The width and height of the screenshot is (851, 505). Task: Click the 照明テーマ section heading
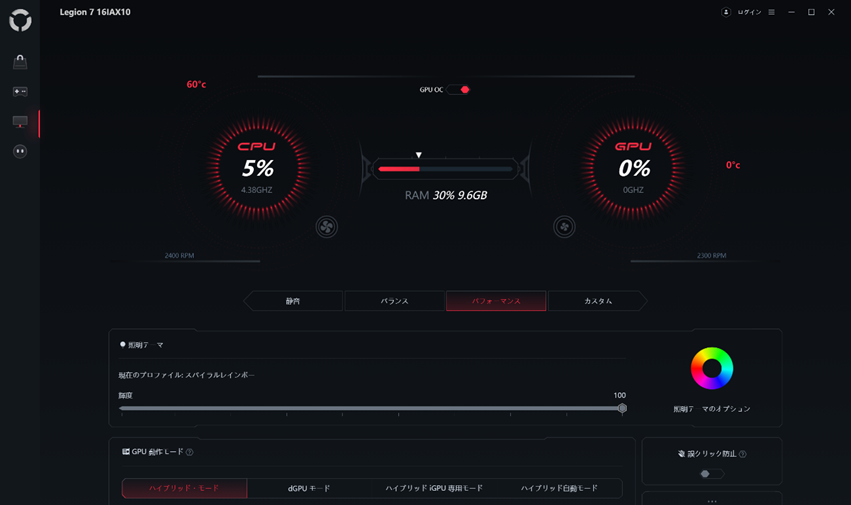(145, 345)
